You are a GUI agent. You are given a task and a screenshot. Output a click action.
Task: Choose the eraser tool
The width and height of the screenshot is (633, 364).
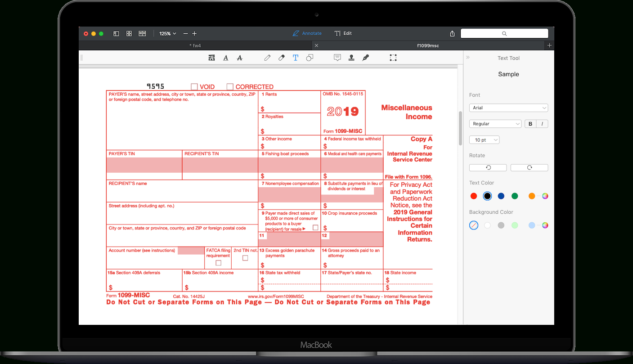pyautogui.click(x=282, y=58)
